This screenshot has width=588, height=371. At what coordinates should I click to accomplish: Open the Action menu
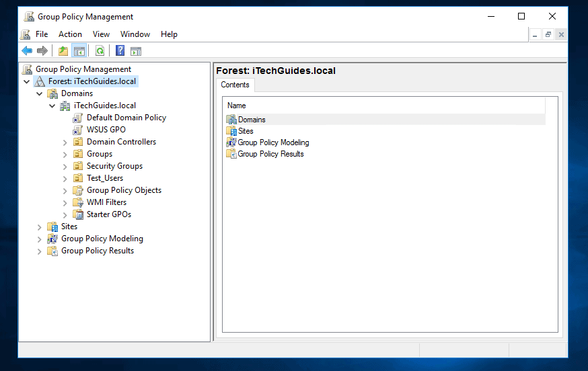[x=70, y=34]
